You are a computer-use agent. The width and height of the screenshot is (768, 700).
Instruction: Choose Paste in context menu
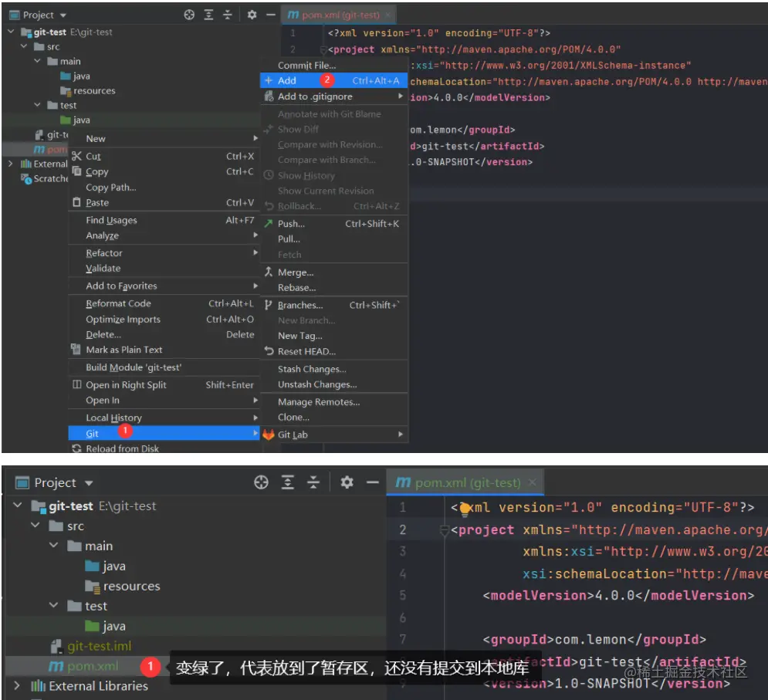coord(164,203)
